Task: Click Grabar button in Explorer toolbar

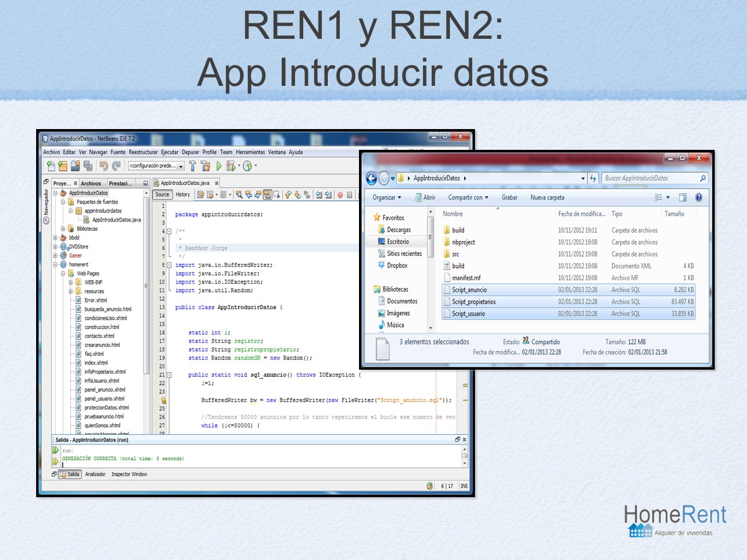Action: [509, 197]
